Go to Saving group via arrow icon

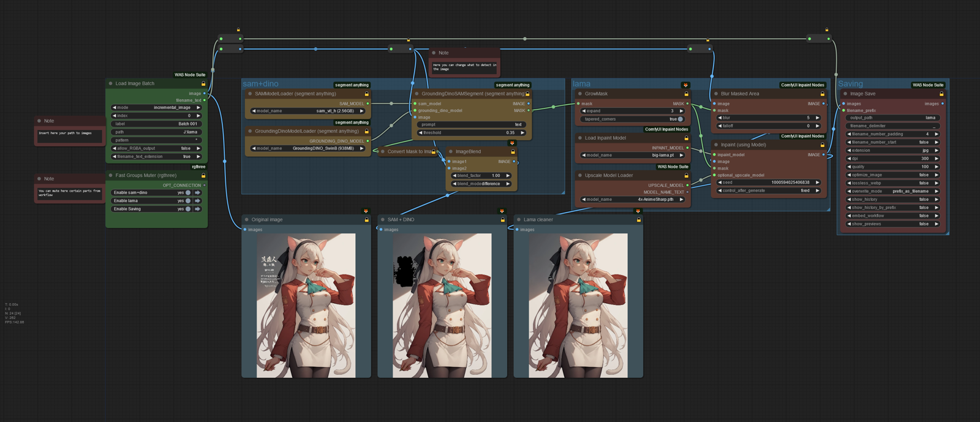tap(197, 209)
